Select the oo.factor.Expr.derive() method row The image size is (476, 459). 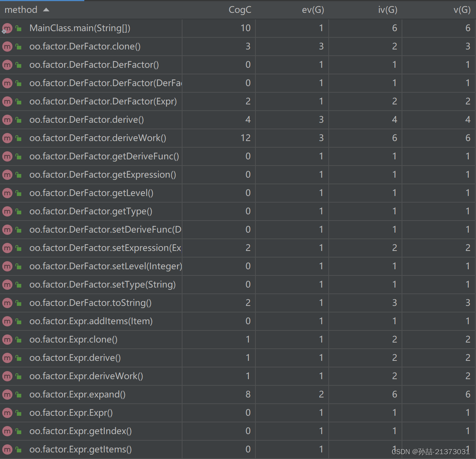click(238, 358)
